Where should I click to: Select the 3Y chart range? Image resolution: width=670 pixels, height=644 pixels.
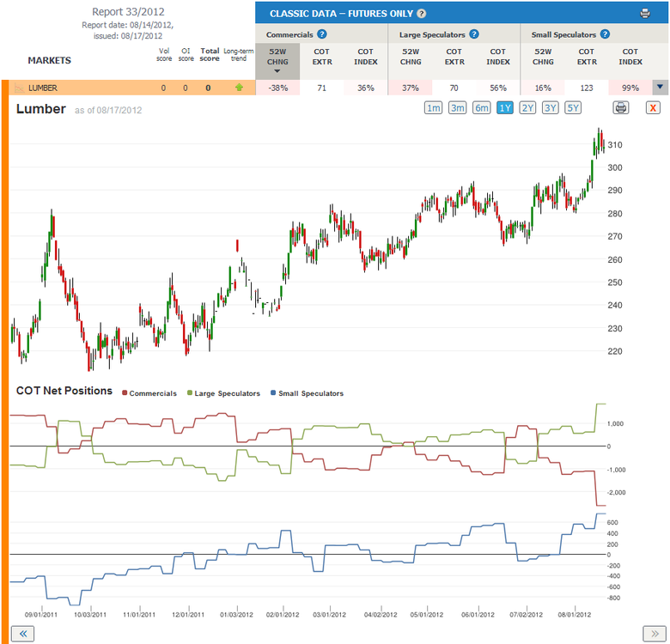click(x=550, y=107)
